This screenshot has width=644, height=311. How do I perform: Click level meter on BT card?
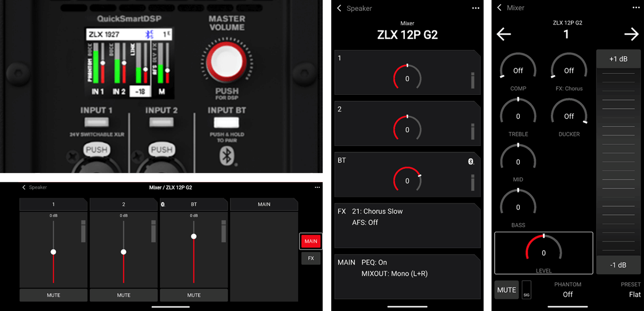[473, 183]
